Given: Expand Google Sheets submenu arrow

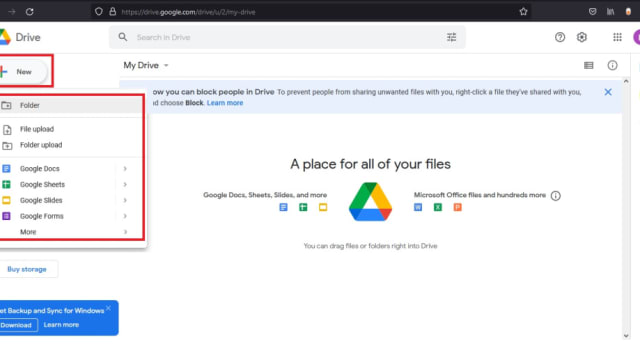Looking at the screenshot, I should (125, 184).
